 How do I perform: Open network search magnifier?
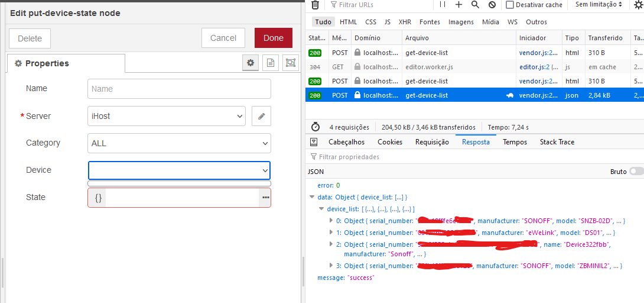click(x=475, y=5)
